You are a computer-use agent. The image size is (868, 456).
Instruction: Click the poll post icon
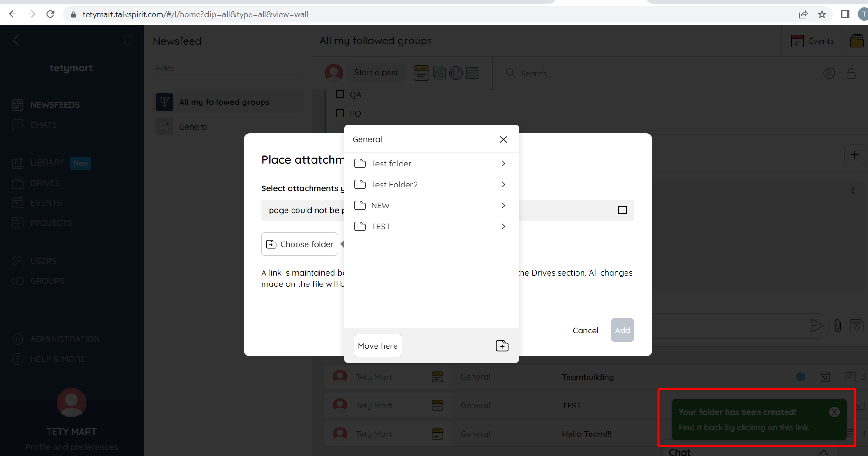[456, 73]
